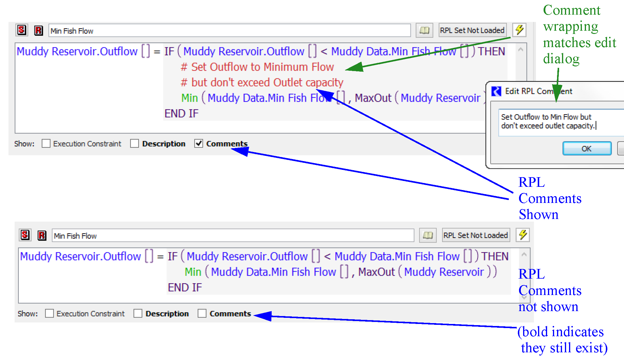Check Description checkbox in top editor
The image size is (624, 364).
pyautogui.click(x=135, y=144)
